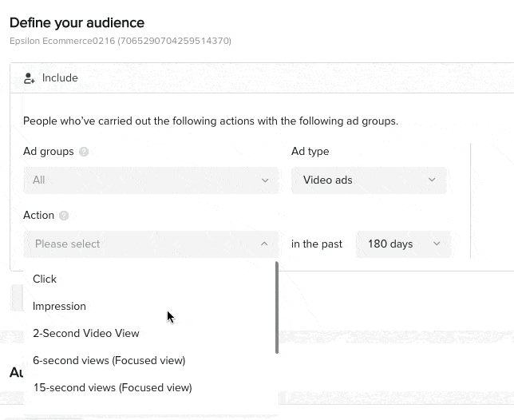514x420 pixels.
Task: Select Impression from the action list
Action: (59, 307)
